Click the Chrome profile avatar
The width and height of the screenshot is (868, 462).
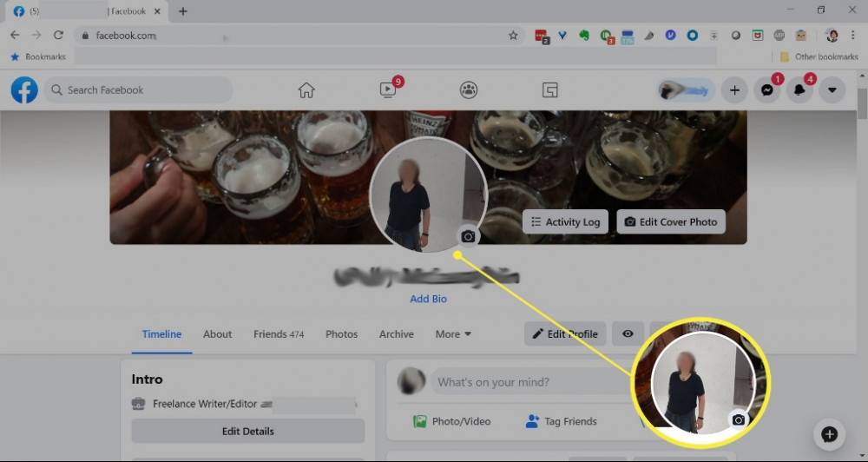(832, 36)
